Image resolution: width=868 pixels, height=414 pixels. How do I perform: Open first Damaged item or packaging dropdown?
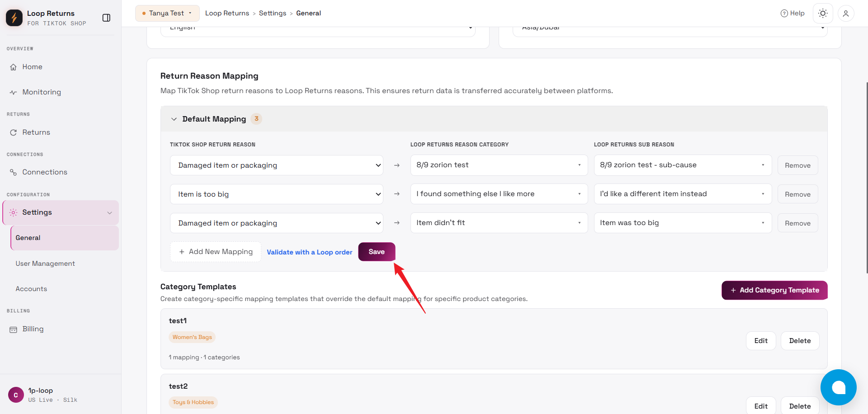(277, 165)
